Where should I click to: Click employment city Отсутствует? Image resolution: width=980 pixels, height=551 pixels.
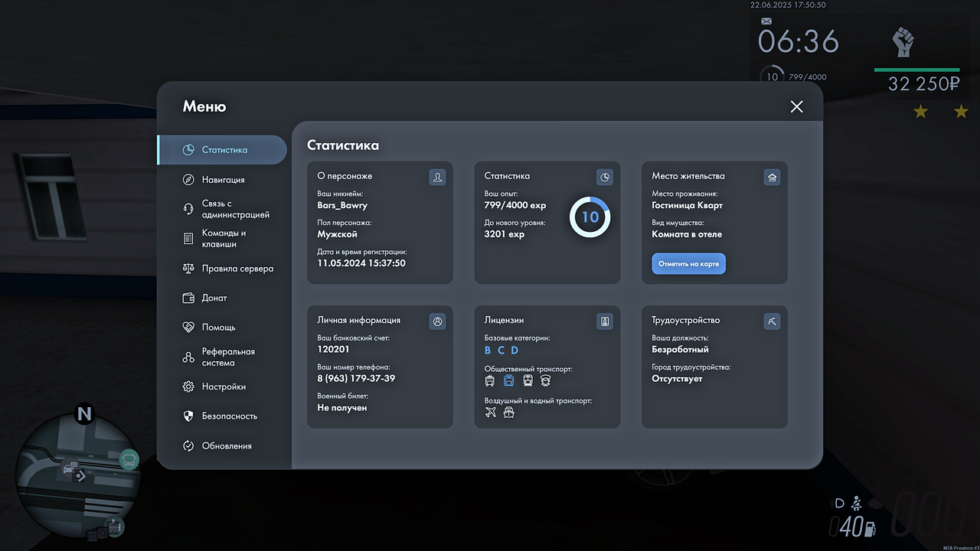(x=677, y=379)
